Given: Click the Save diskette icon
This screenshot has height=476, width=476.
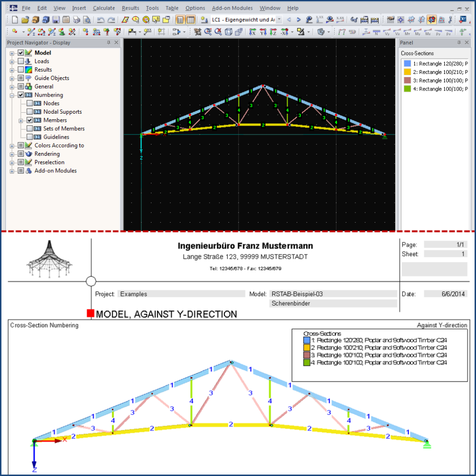Looking at the screenshot, I should pyautogui.click(x=56, y=20).
